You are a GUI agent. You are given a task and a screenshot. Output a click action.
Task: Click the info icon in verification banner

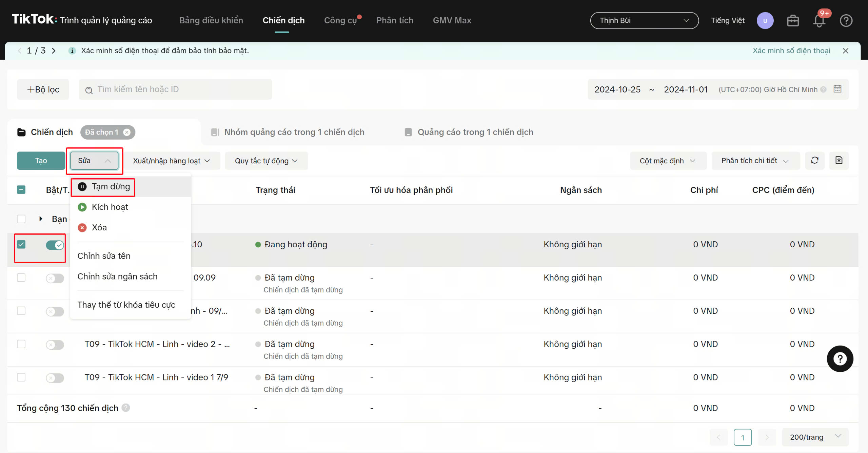(72, 51)
